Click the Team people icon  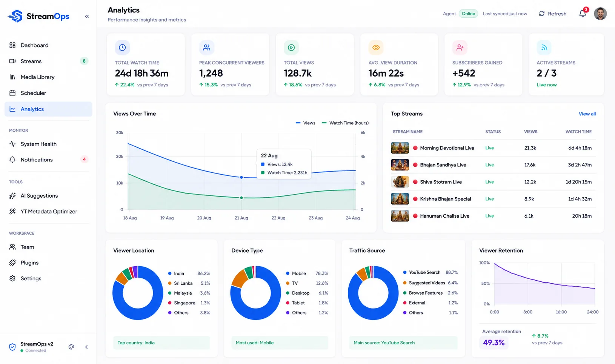click(12, 247)
